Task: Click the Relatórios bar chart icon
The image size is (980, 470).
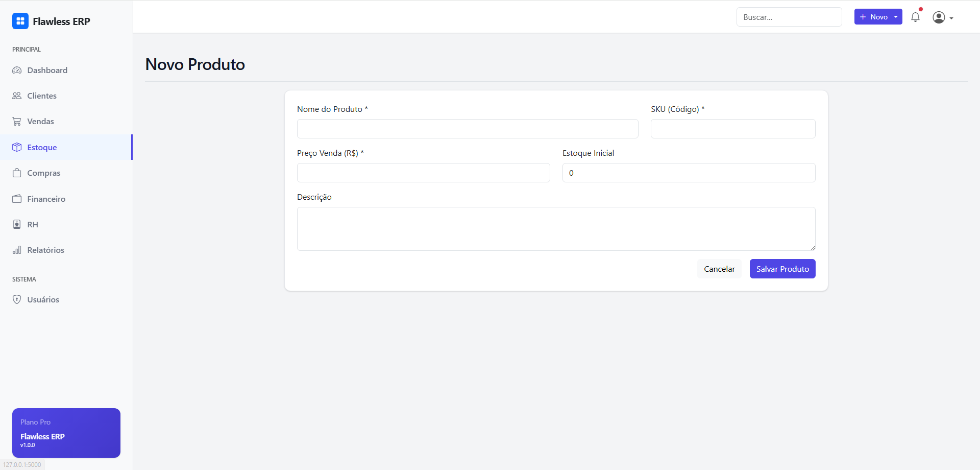Action: point(17,250)
